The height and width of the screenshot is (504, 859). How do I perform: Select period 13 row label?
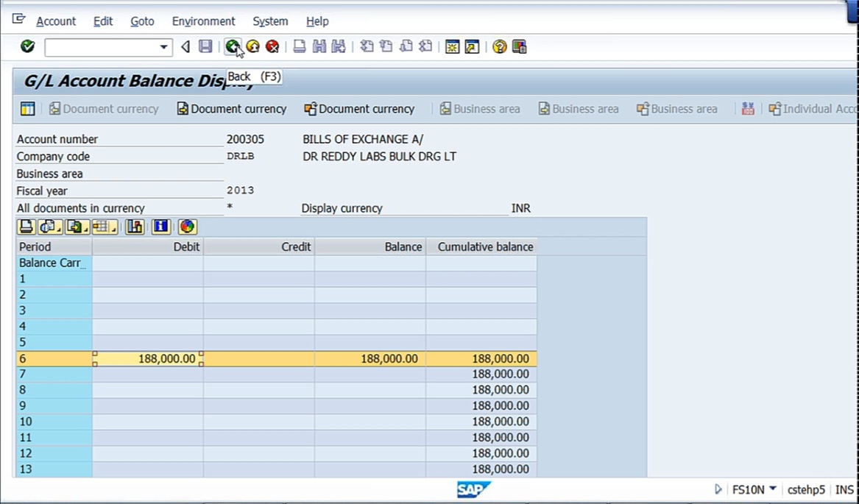tap(54, 469)
